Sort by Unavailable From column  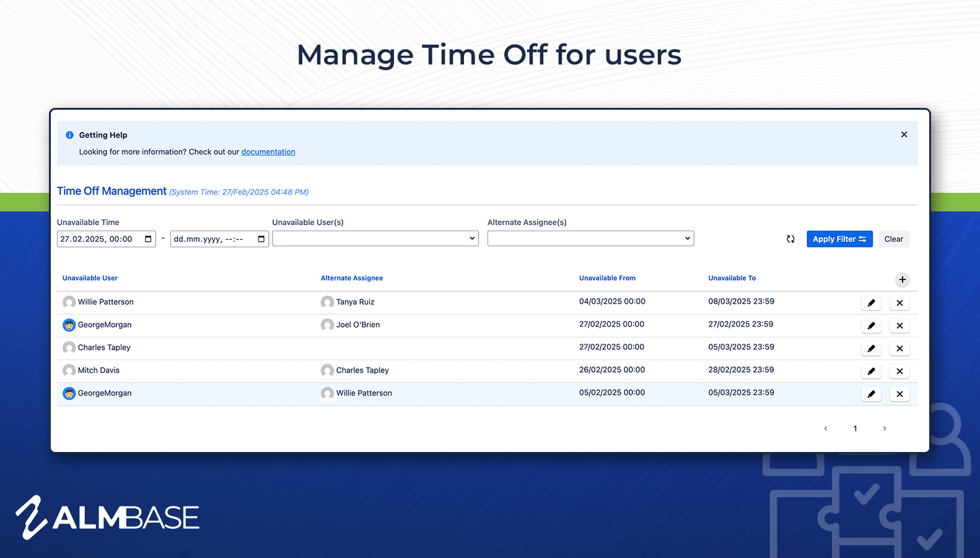[x=607, y=278]
